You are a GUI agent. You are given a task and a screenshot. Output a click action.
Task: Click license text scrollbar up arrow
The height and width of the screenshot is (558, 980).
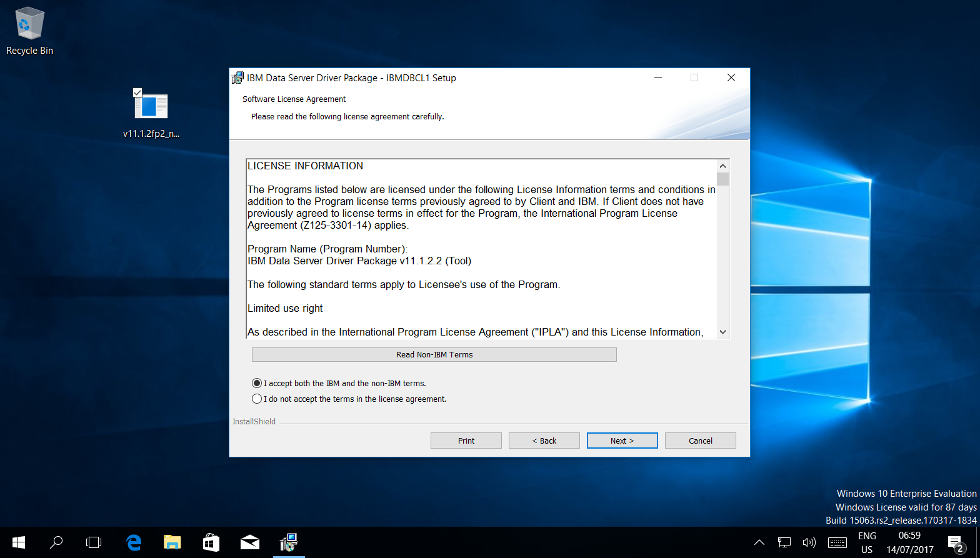tap(723, 166)
